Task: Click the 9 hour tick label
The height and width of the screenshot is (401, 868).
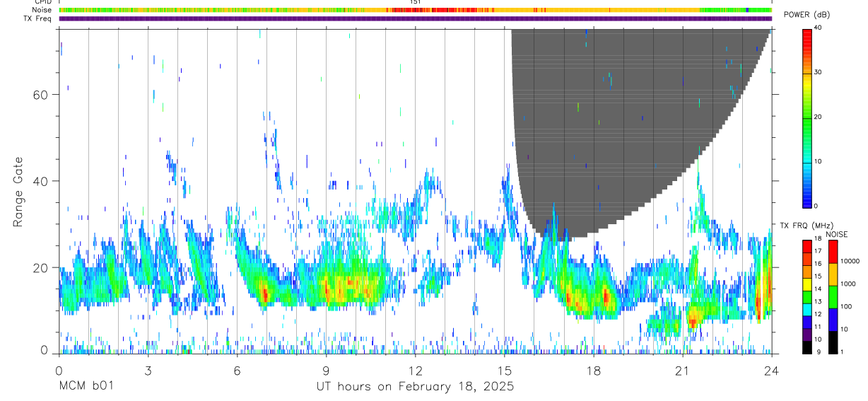Action: [x=326, y=371]
